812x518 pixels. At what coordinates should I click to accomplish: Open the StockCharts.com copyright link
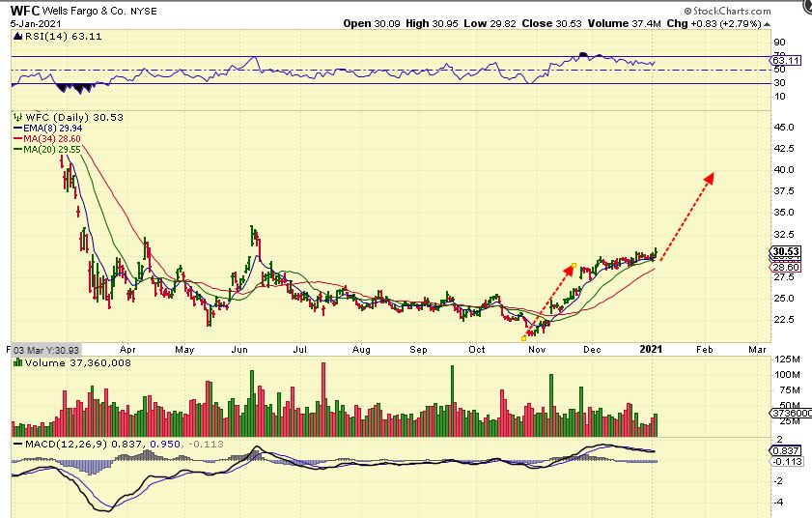pyautogui.click(x=728, y=11)
